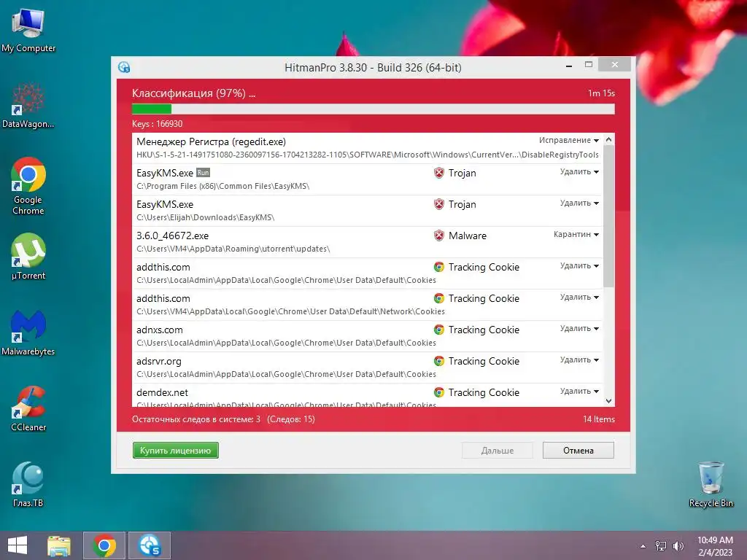The image size is (747, 560).
Task: Open the Удалить dropdown for adsrvr.org
Action: coord(579,360)
